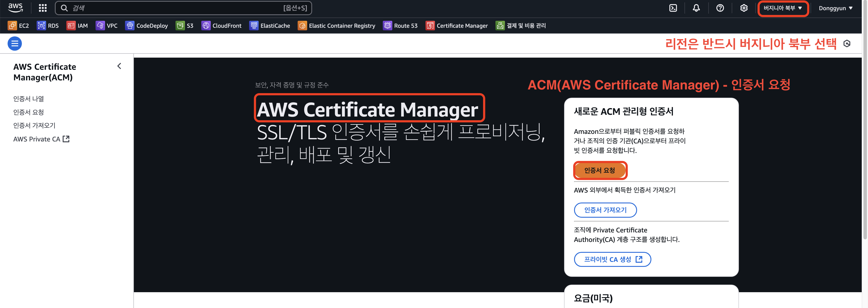Image resolution: width=868 pixels, height=308 pixels.
Task: Open Elastic Container Registry shortcut
Action: click(336, 26)
